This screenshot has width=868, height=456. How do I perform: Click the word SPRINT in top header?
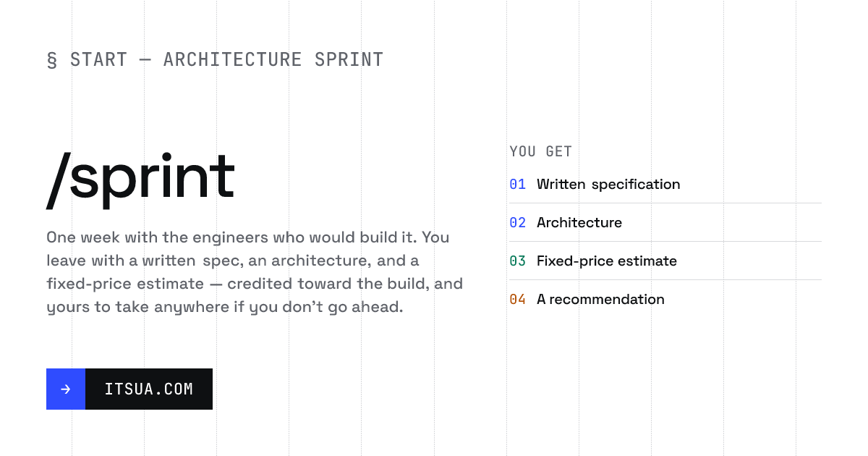point(349,59)
